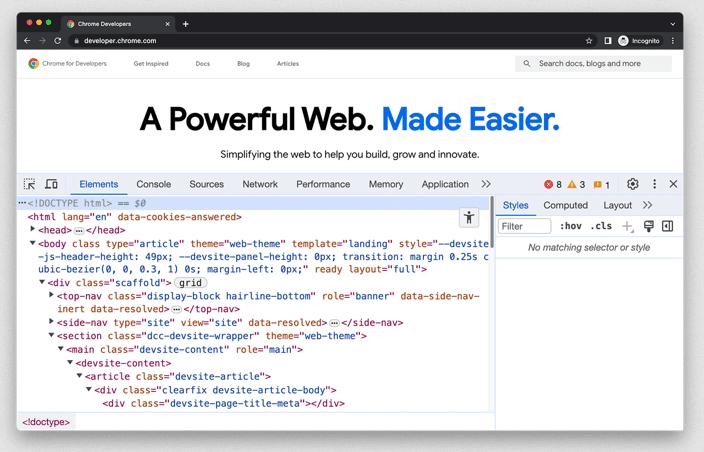Bookmark this page with star icon
704x452 pixels.
pyautogui.click(x=589, y=41)
